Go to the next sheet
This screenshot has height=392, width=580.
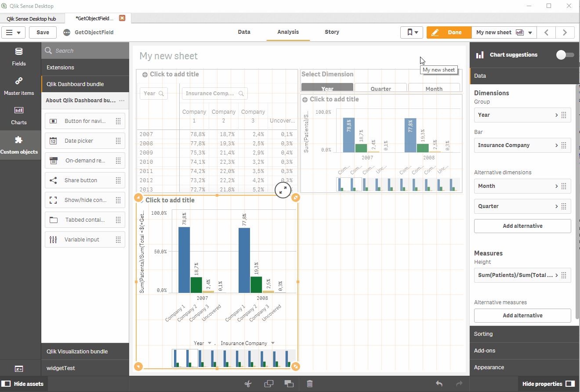pyautogui.click(x=565, y=32)
